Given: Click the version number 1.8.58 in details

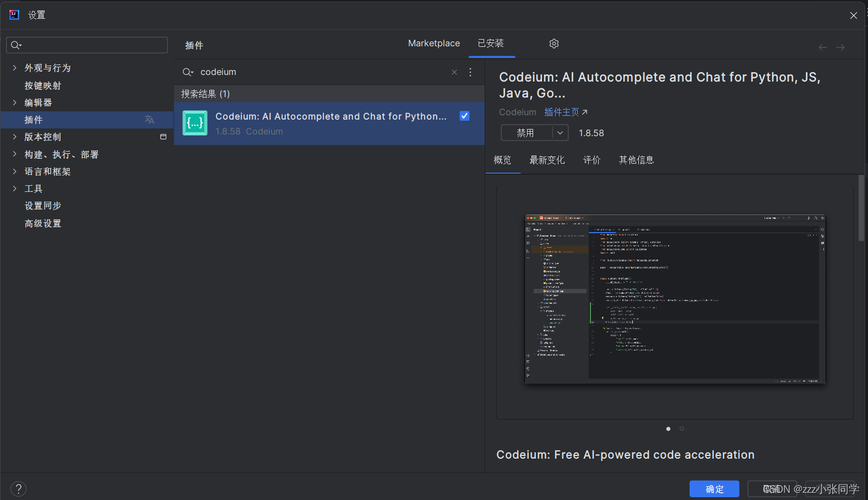Looking at the screenshot, I should pyautogui.click(x=592, y=133).
